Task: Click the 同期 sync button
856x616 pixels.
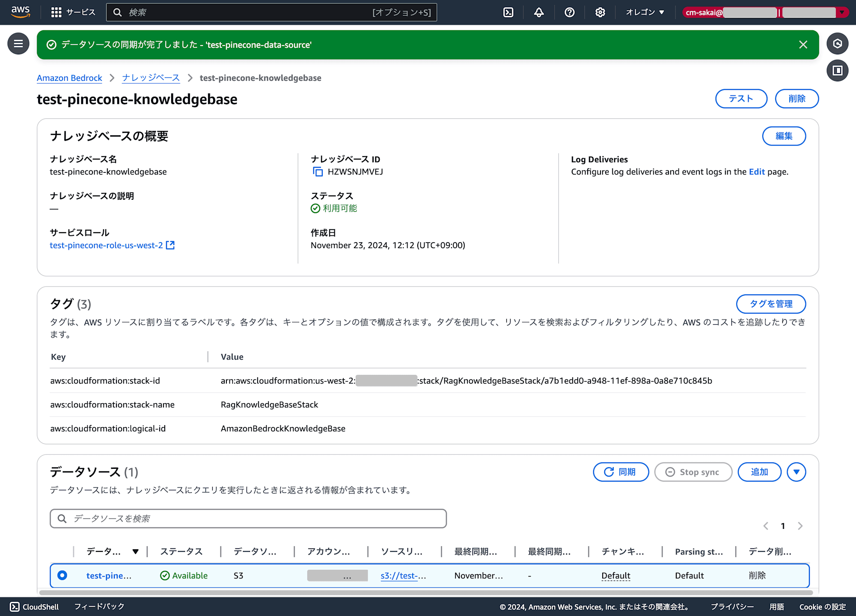Action: pyautogui.click(x=621, y=472)
